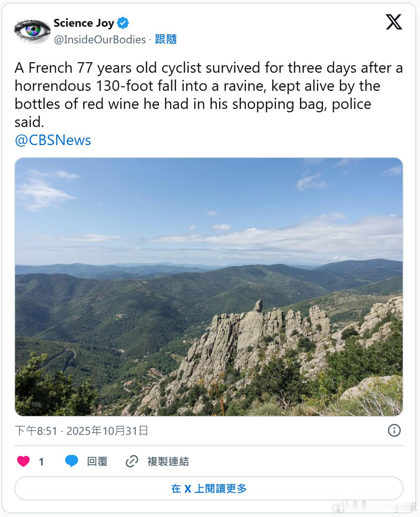Click the reply speech bubble icon

(71, 461)
